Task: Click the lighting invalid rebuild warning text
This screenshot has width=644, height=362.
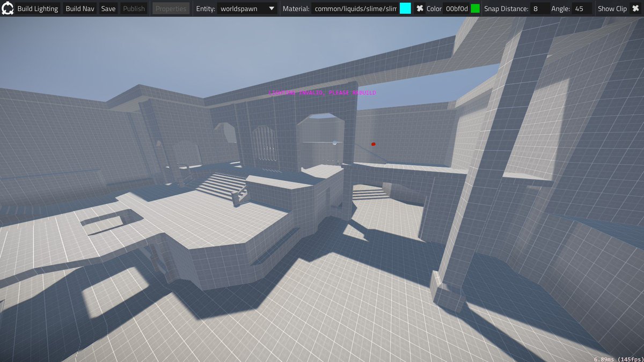Action: click(x=322, y=93)
